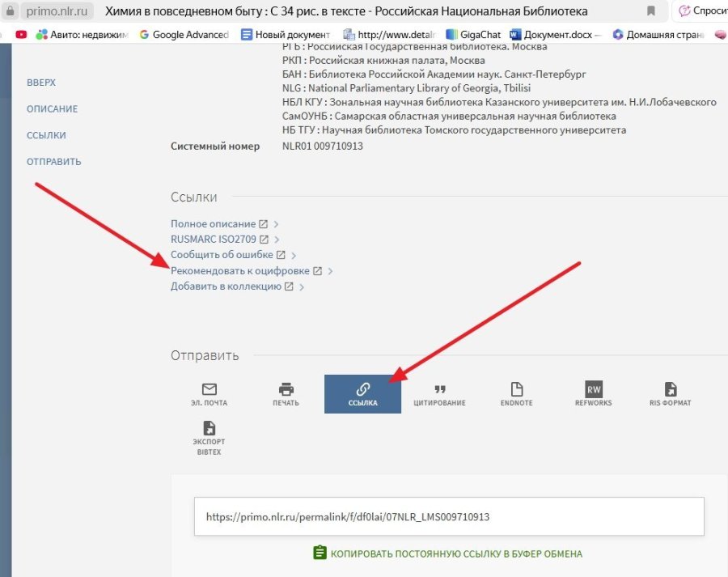Viewport: 728px width, 577px height.
Task: Click Рекомендовать к оцифровке link
Action: click(x=239, y=271)
